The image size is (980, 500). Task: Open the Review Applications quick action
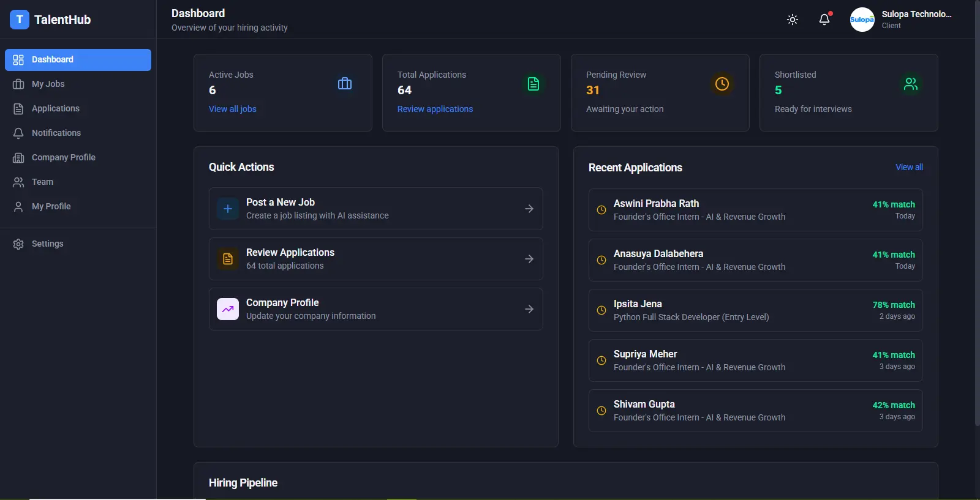click(x=376, y=259)
